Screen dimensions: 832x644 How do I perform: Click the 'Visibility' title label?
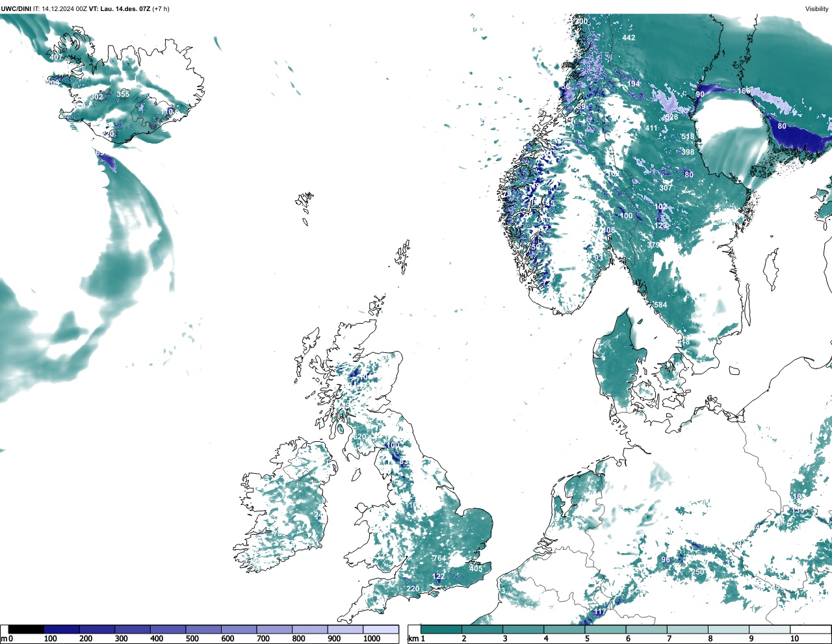point(817,8)
